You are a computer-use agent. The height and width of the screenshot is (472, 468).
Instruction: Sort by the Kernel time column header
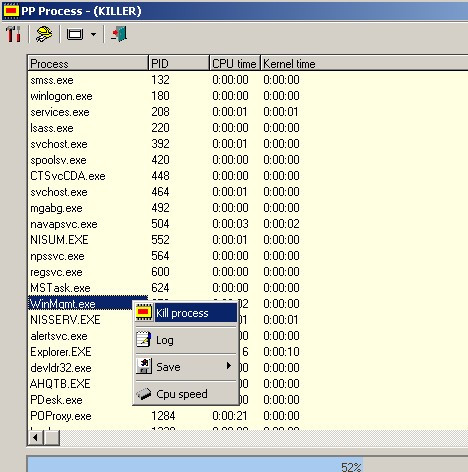(x=364, y=63)
